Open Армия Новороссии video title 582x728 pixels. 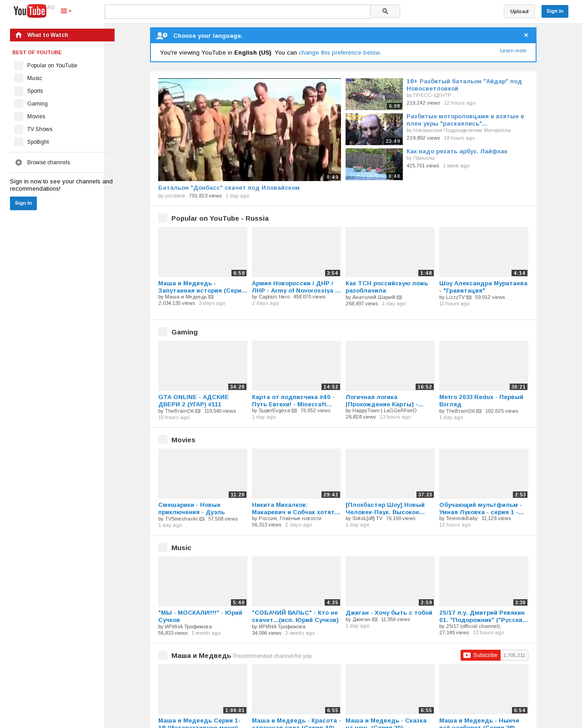click(x=296, y=287)
